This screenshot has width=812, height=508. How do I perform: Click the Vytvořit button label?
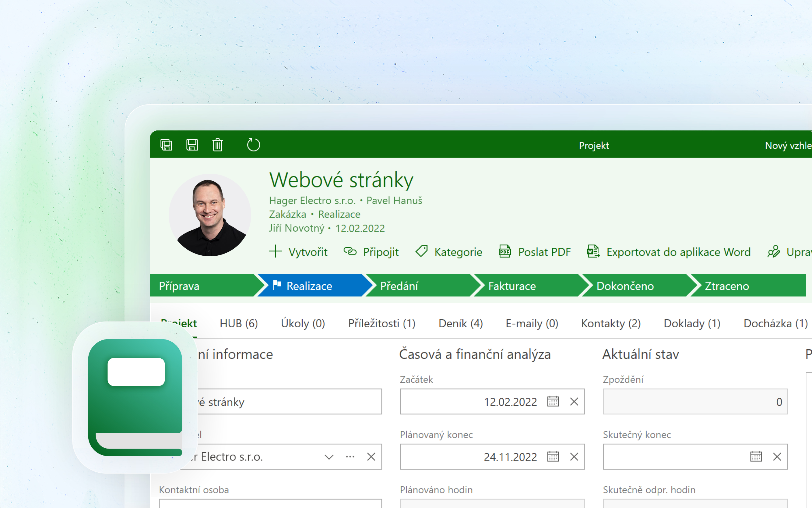coord(308,252)
